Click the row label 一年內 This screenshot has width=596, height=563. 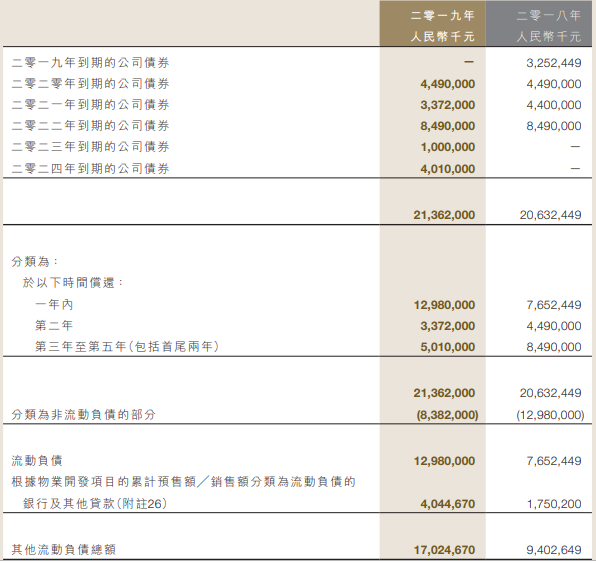54,304
